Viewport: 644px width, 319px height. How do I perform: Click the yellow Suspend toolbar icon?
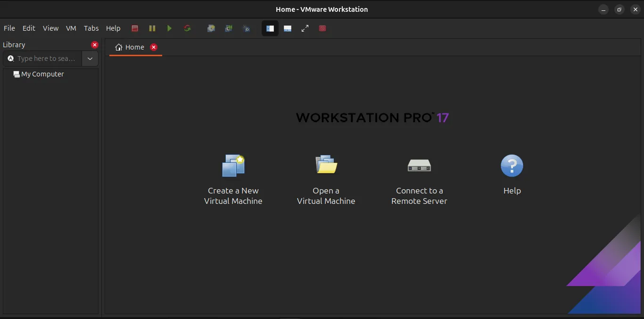tap(152, 28)
